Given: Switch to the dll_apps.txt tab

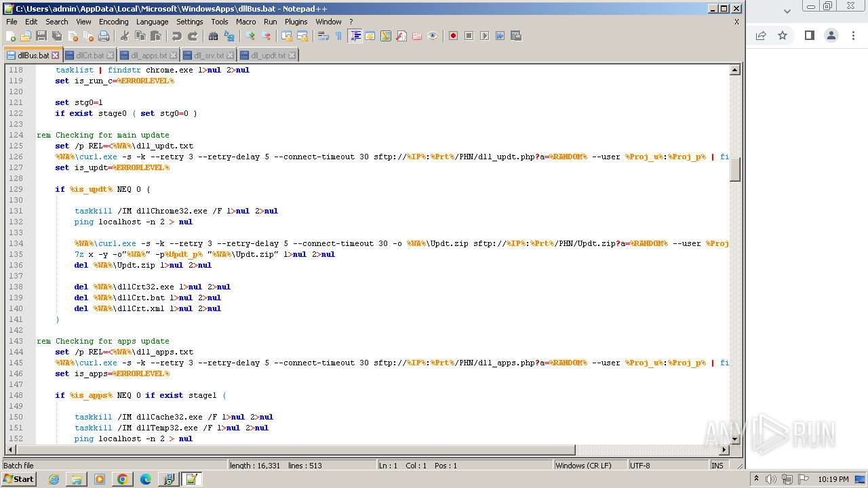Looking at the screenshot, I should tap(149, 56).
